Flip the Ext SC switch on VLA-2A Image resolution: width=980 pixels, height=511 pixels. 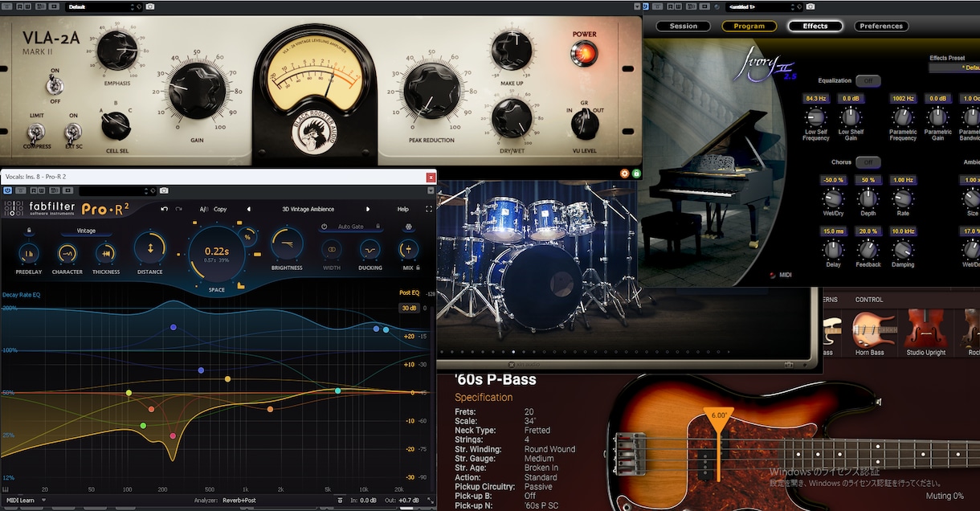[x=72, y=131]
